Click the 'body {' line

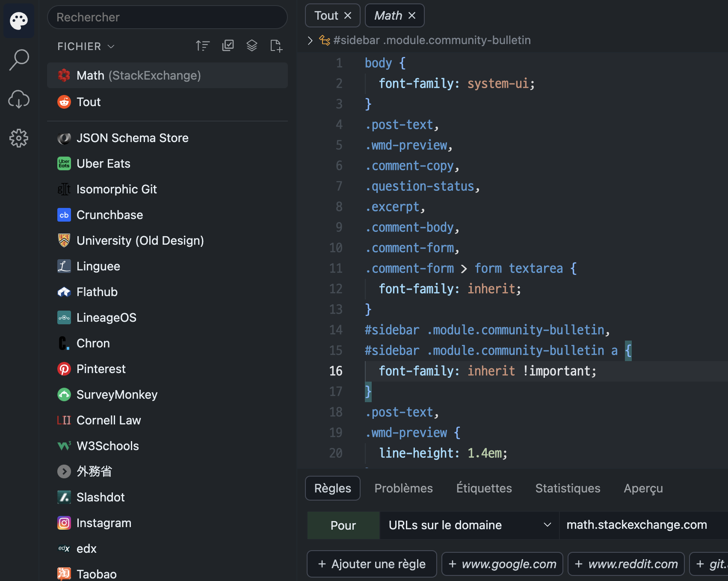(385, 63)
